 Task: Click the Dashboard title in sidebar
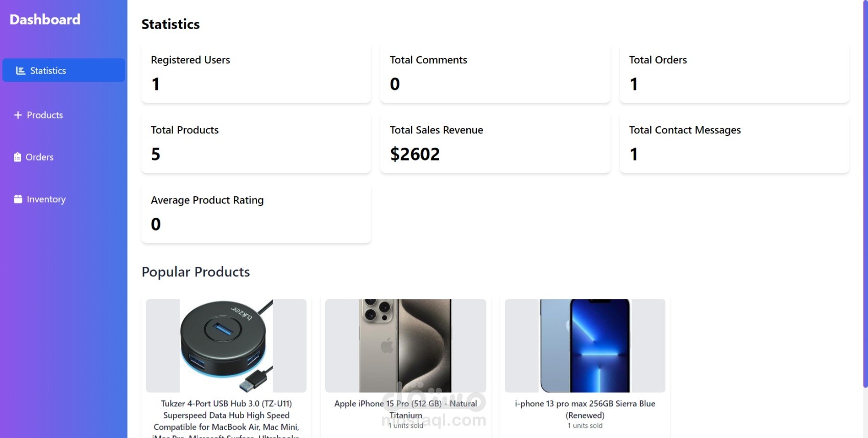pyautogui.click(x=45, y=19)
